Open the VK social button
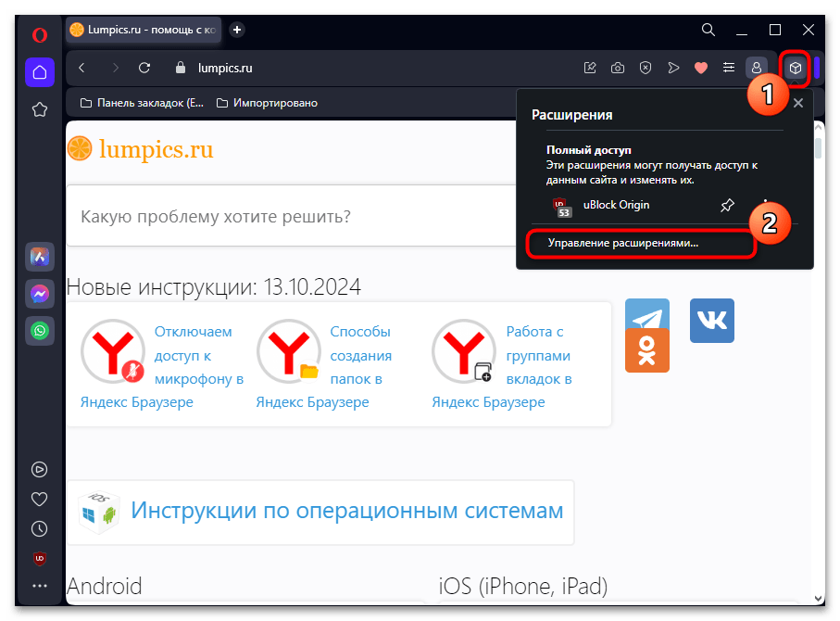The width and height of the screenshot is (840, 621). [x=712, y=321]
